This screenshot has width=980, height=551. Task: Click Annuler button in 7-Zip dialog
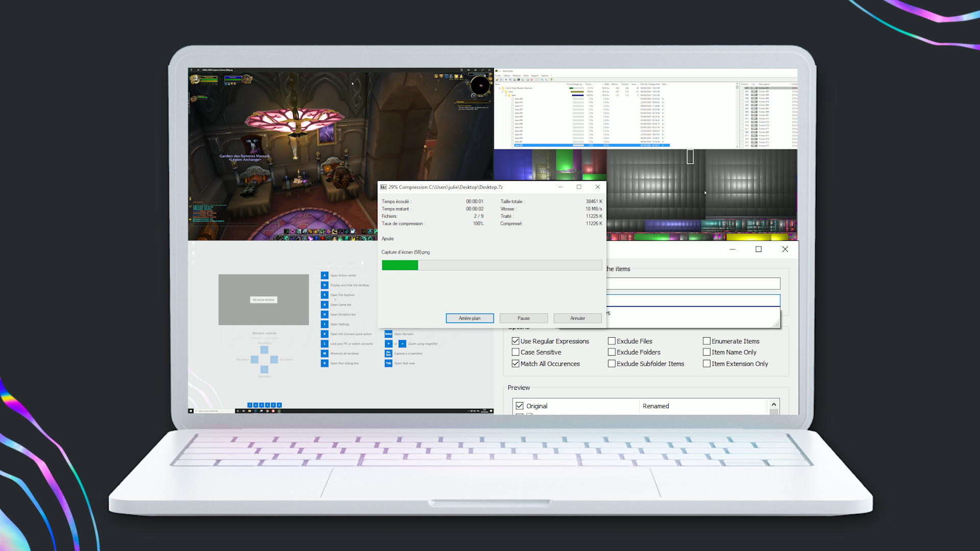[577, 317]
